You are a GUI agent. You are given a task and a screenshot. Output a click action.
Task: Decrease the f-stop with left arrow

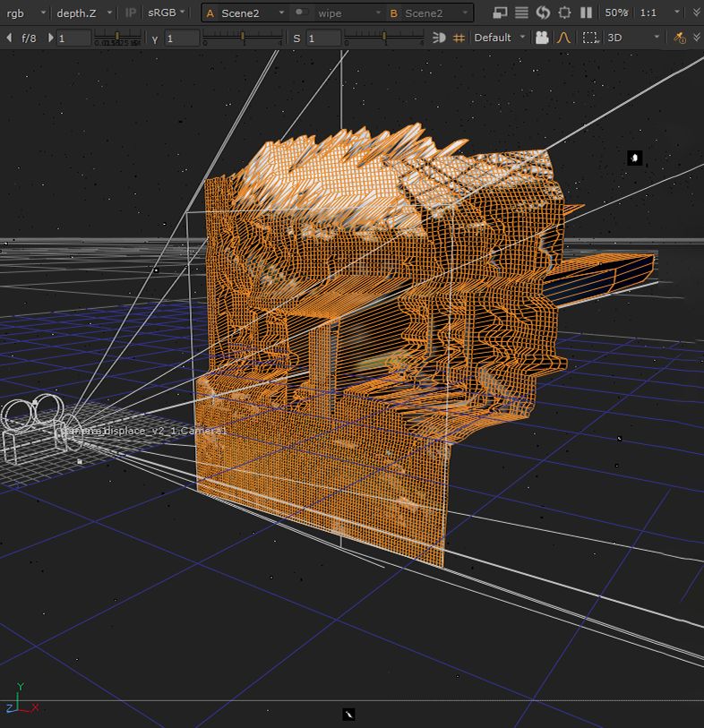9,38
